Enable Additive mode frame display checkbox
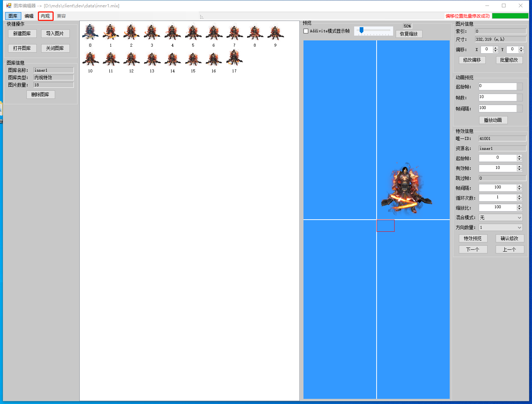 tap(306, 31)
